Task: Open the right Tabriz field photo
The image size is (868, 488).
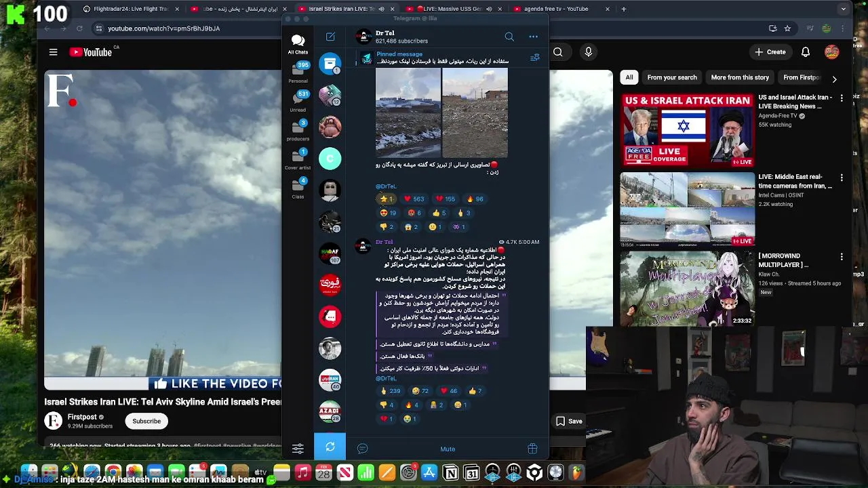Action: pyautogui.click(x=475, y=113)
